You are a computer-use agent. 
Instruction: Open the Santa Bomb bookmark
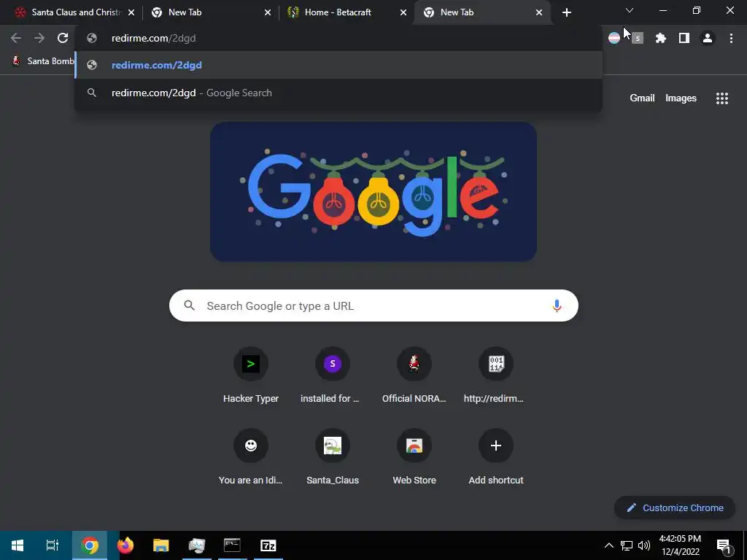tap(43, 61)
